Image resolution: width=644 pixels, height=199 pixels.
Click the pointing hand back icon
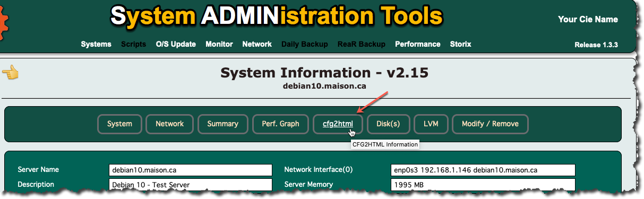pyautogui.click(x=11, y=72)
